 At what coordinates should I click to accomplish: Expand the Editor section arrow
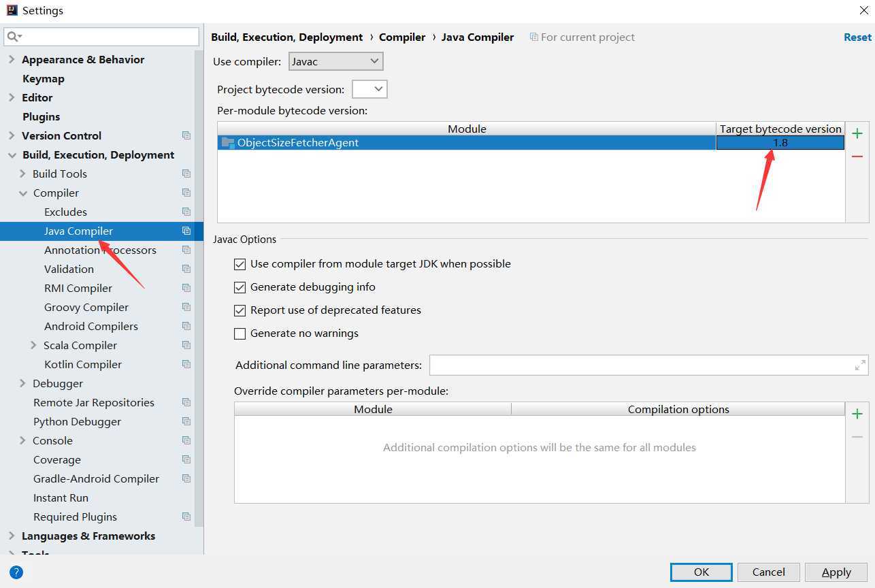(x=12, y=97)
